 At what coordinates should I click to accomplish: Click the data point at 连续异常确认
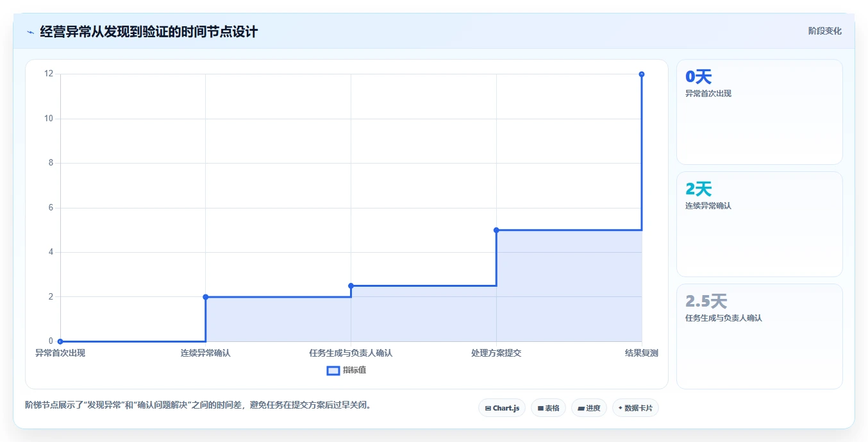(206, 297)
